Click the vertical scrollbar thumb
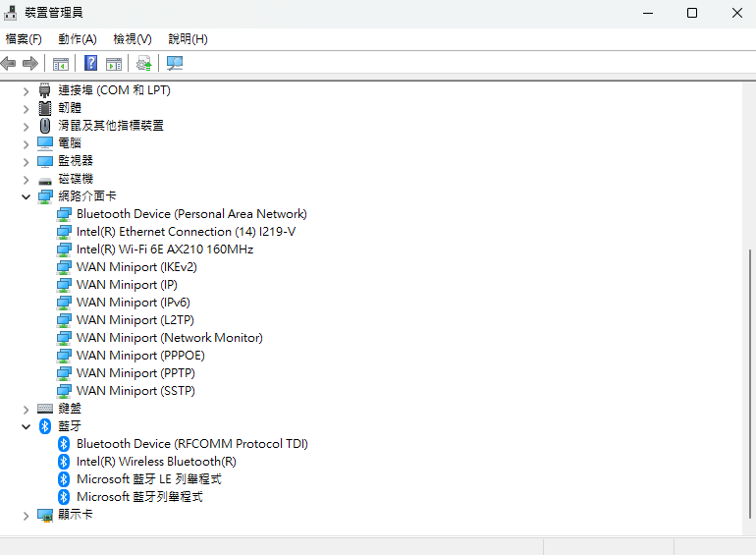Image resolution: width=756 pixels, height=555 pixels. coord(749,384)
